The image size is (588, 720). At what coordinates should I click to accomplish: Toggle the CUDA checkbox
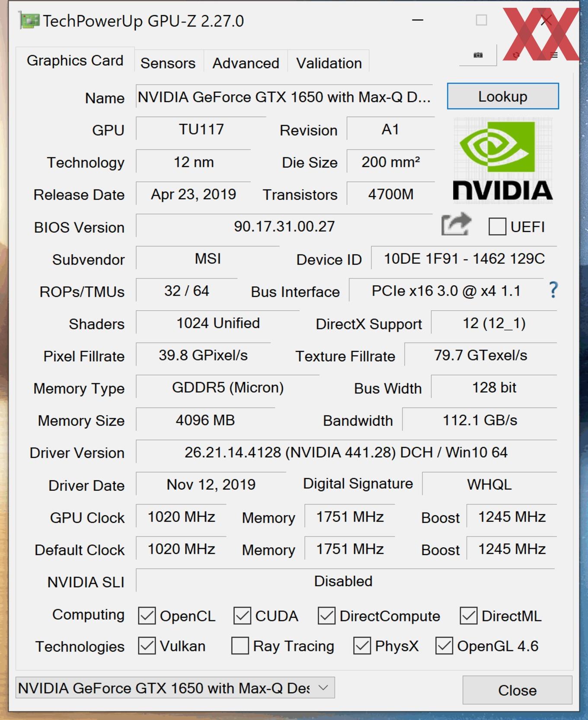(x=242, y=616)
